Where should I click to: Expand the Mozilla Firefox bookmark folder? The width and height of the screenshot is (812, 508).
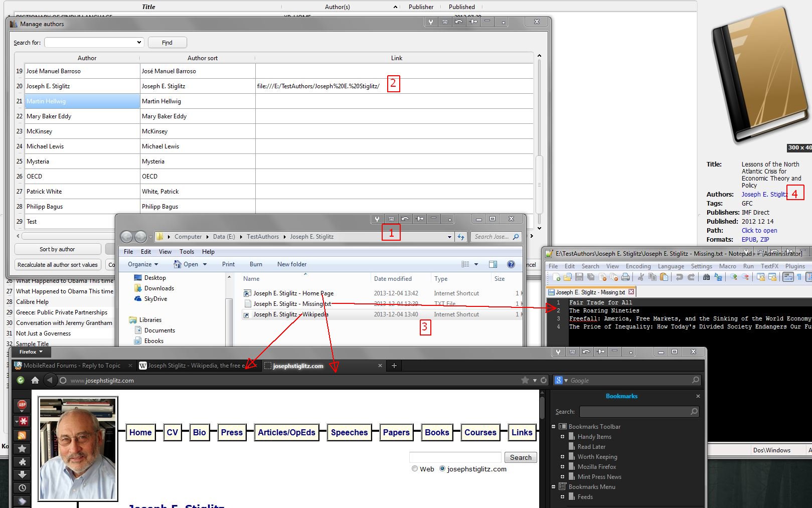(x=563, y=467)
